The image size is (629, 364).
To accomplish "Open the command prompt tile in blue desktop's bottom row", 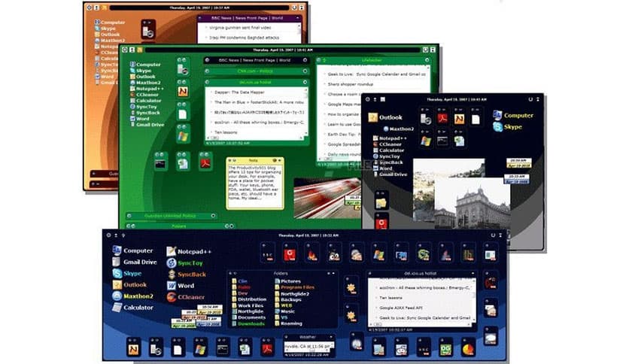I will [x=223, y=348].
